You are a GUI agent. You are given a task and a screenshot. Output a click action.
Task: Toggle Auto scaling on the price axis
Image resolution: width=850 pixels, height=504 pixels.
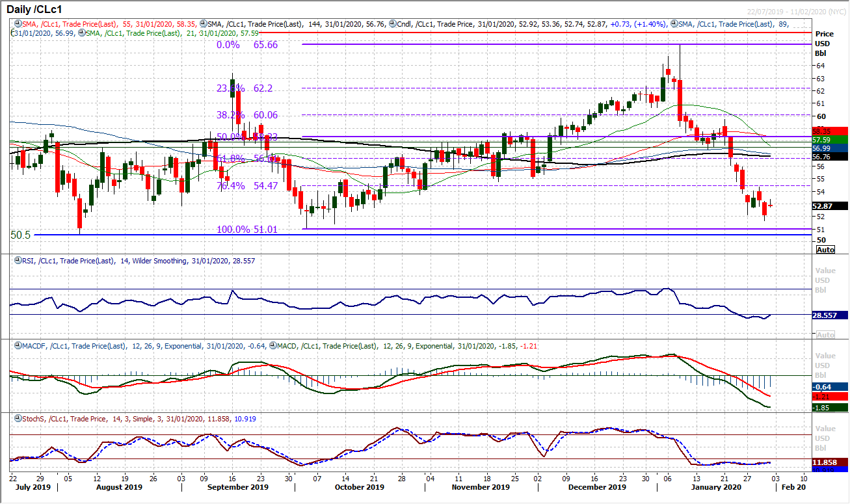(x=825, y=250)
